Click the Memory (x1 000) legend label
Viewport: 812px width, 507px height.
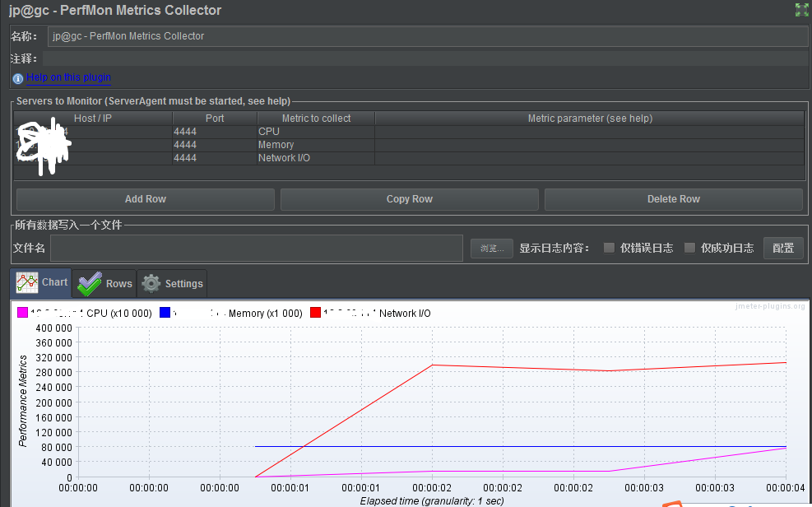(265, 314)
